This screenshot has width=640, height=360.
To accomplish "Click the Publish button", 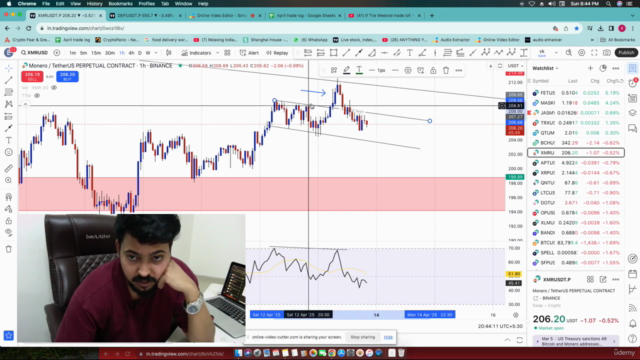I will [626, 53].
